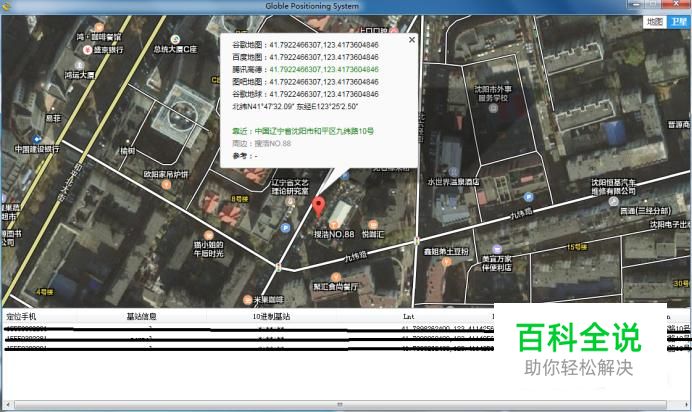Click the scrollbar left arrow button
The image size is (692, 412).
click(x=7, y=405)
